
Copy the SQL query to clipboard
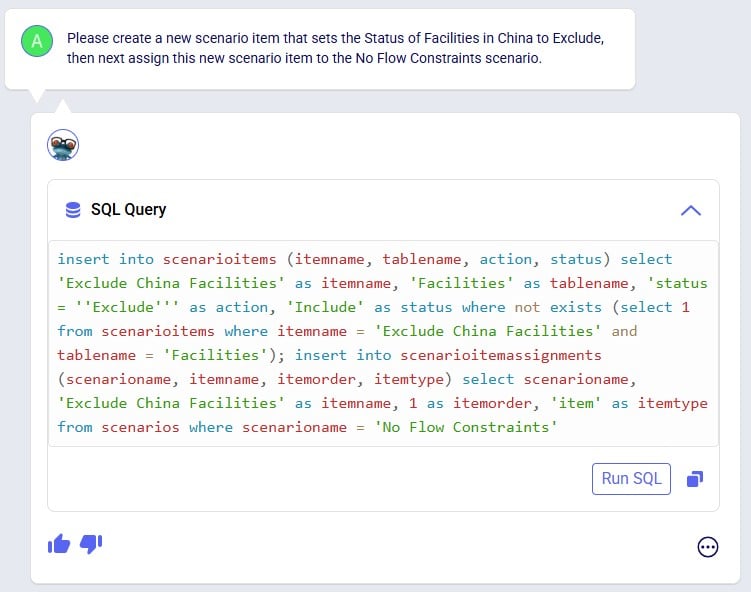point(695,478)
